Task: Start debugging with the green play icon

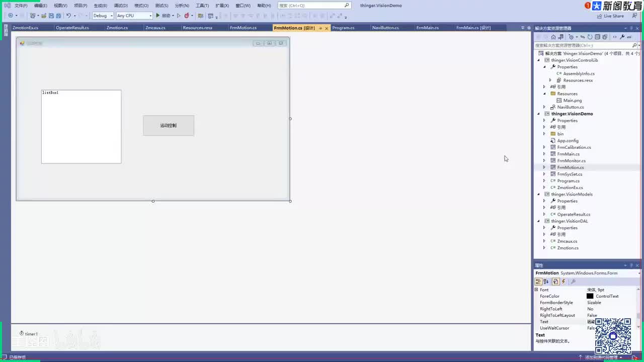Action: [x=157, y=16]
